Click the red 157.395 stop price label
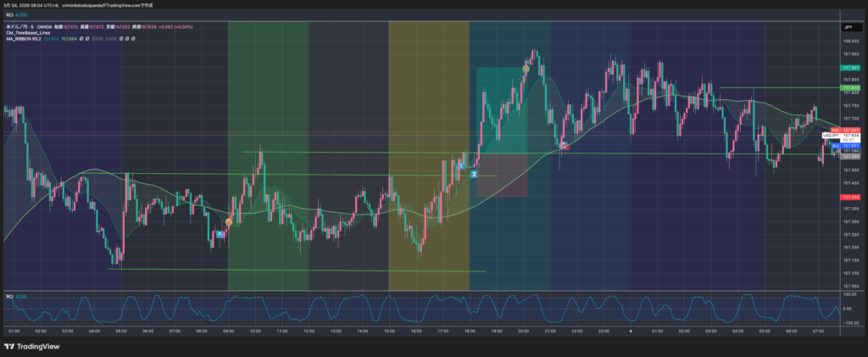 (850, 197)
